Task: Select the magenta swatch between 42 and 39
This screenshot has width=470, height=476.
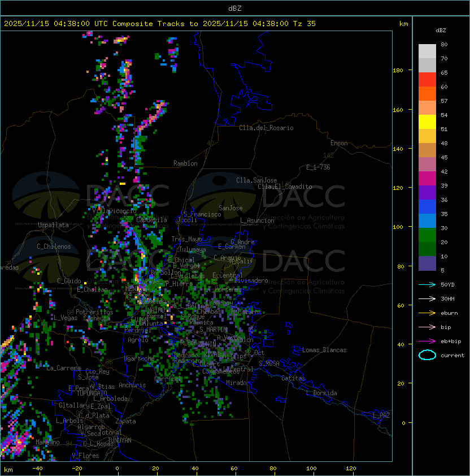Action: coord(427,178)
